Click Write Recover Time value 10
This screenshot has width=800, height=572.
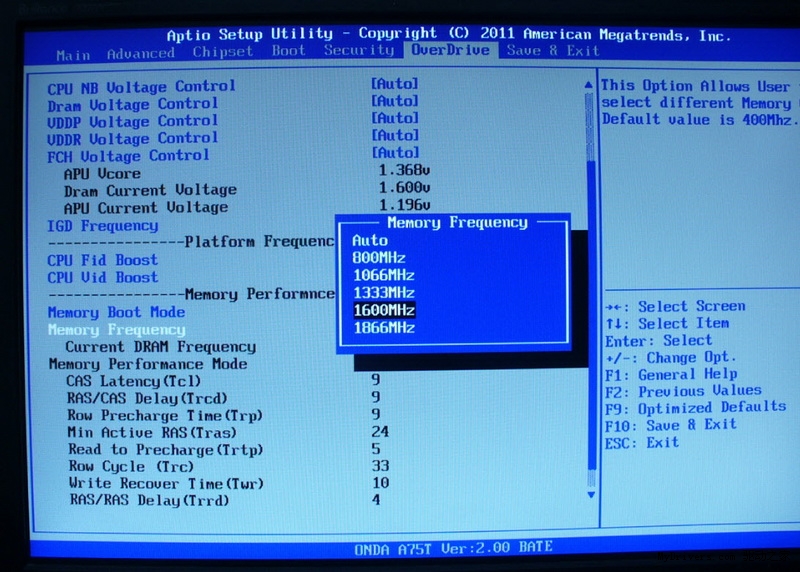(x=381, y=483)
